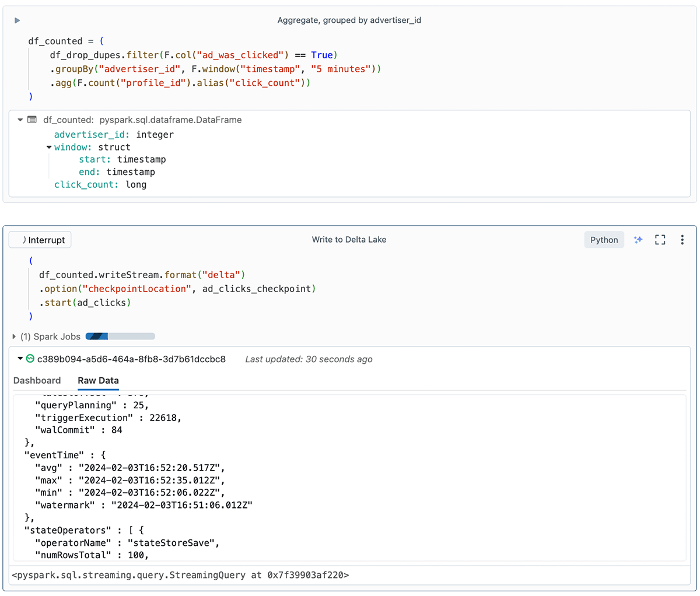
Task: Select the Raw Data tab
Action: pyautogui.click(x=98, y=380)
